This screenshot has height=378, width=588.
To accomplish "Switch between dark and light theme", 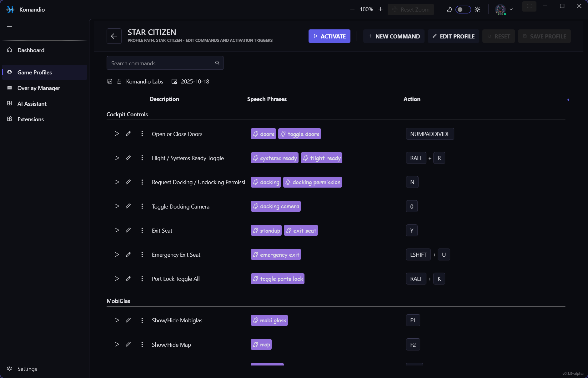I will (x=463, y=9).
